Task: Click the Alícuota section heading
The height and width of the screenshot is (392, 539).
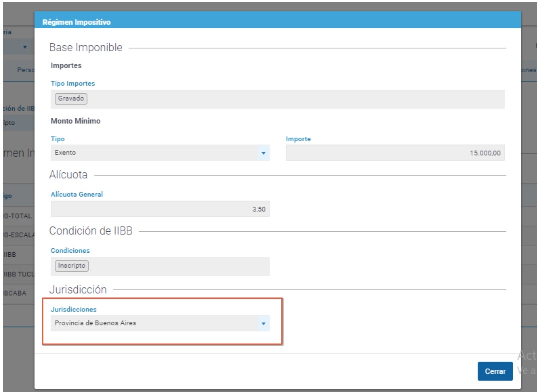Action: click(x=68, y=175)
